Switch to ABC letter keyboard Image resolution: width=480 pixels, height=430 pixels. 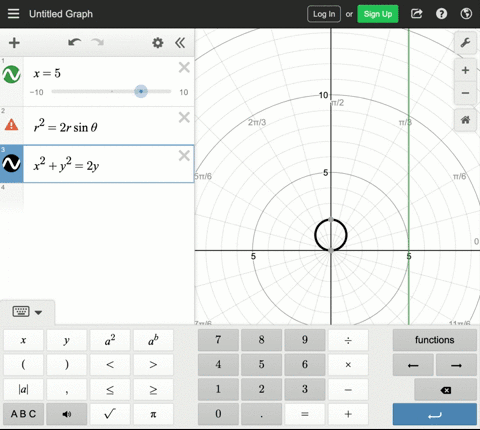click(x=23, y=414)
